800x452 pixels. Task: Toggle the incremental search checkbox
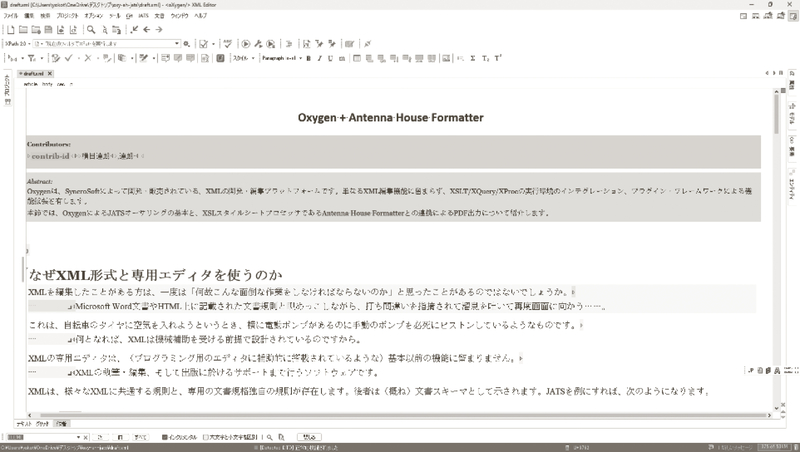(165, 437)
